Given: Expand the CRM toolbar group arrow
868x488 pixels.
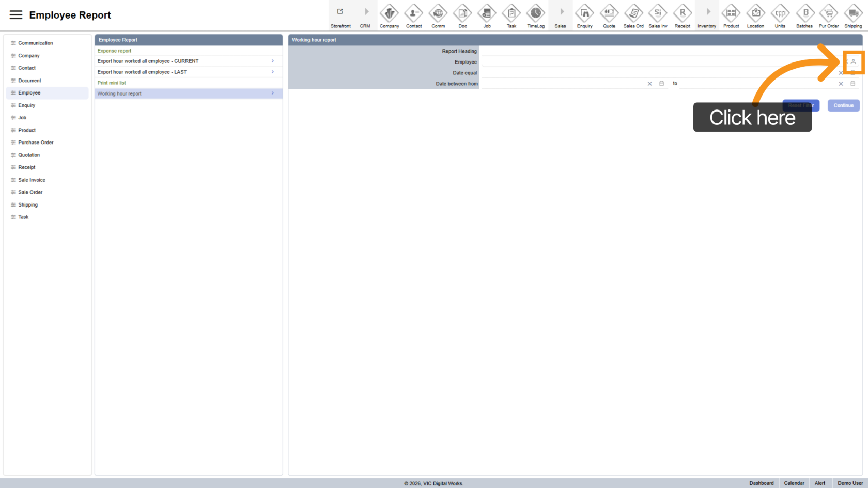Looking at the screenshot, I should coord(366,13).
